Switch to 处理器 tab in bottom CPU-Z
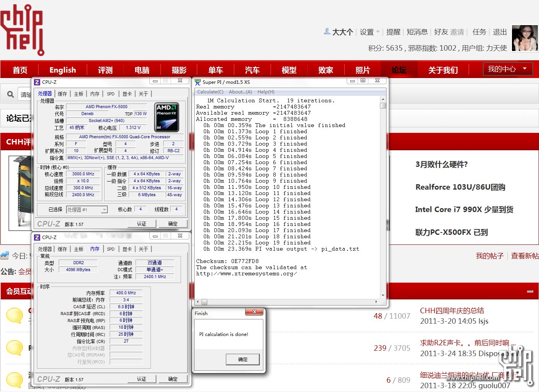The height and width of the screenshot is (392, 539). [45, 249]
